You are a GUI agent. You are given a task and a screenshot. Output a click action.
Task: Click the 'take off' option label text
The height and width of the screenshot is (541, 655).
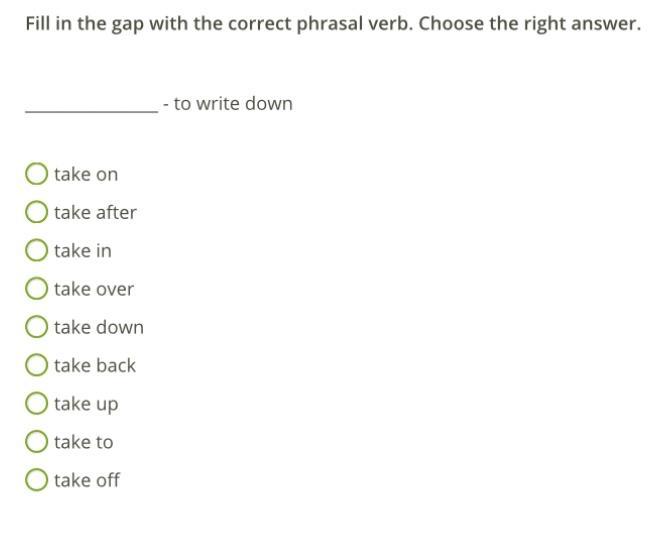tap(87, 480)
